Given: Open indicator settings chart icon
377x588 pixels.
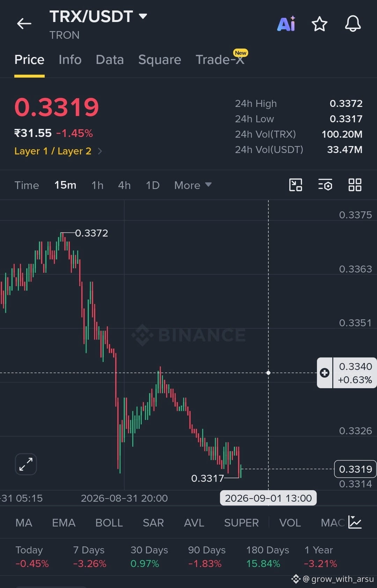Looking at the screenshot, I should (355, 522).
